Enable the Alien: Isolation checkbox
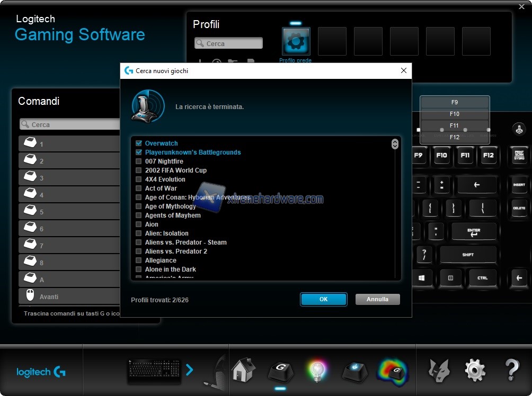This screenshot has width=532, height=396. tap(139, 233)
